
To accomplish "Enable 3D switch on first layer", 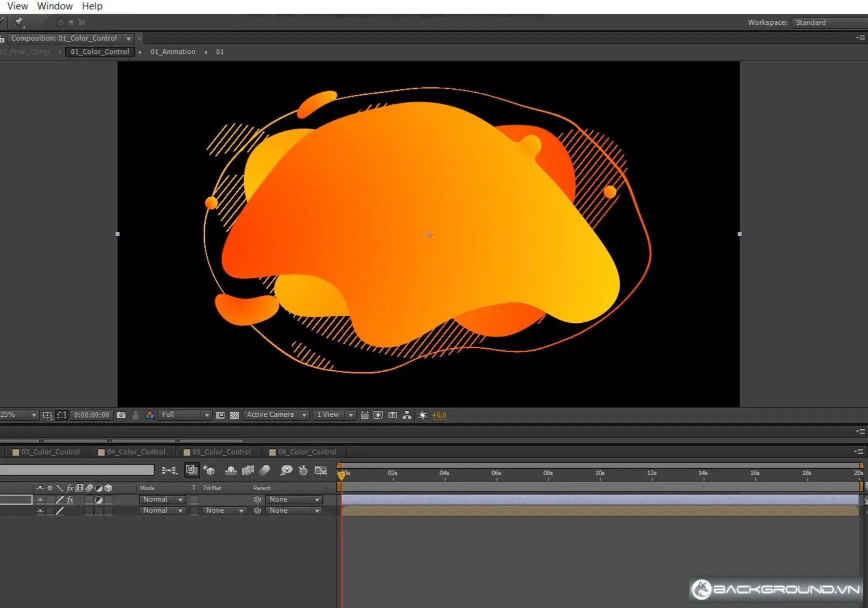I will pyautogui.click(x=108, y=500).
